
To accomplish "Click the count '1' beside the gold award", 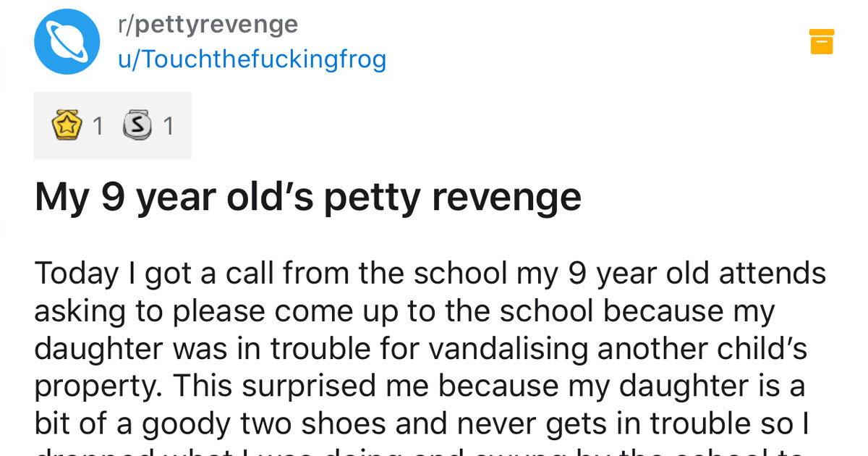I will 97,124.
